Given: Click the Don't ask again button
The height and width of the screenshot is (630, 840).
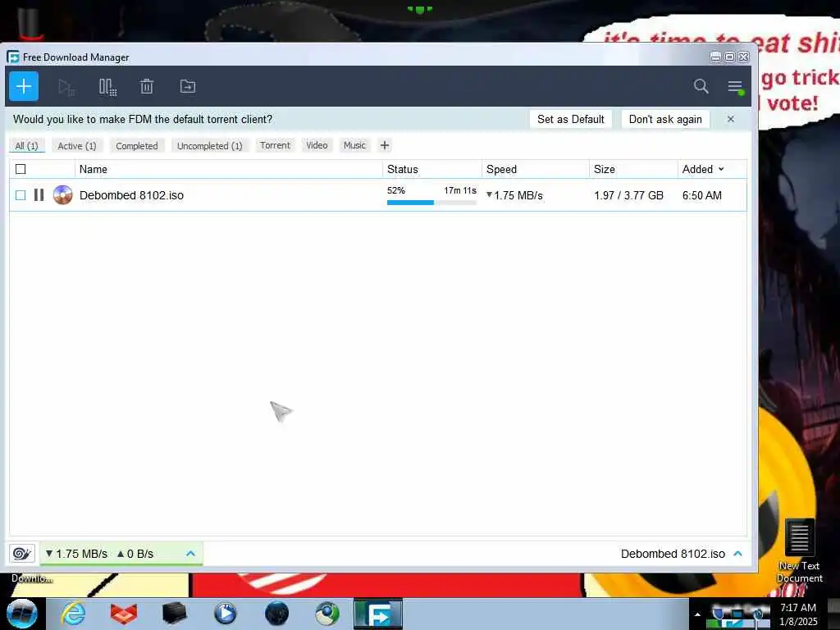Looking at the screenshot, I should point(665,119).
